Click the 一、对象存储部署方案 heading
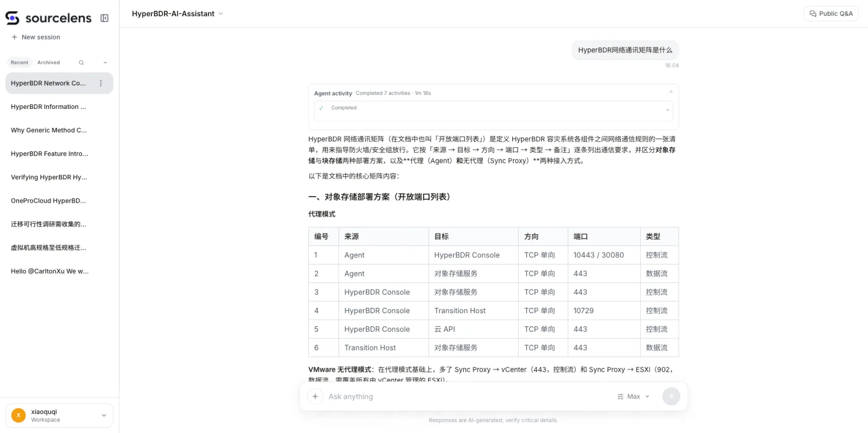This screenshot has width=868, height=433. [x=381, y=197]
